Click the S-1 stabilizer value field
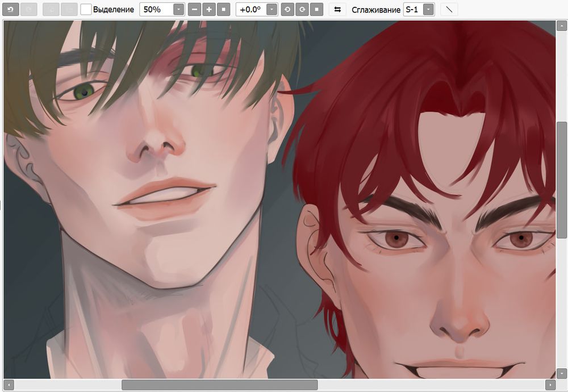The image size is (568, 392). (413, 10)
